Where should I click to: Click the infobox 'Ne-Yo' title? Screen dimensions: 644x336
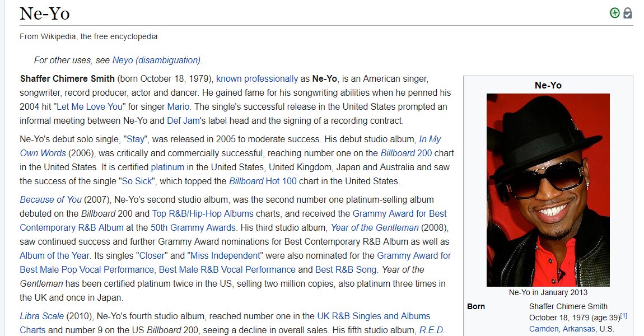[548, 85]
